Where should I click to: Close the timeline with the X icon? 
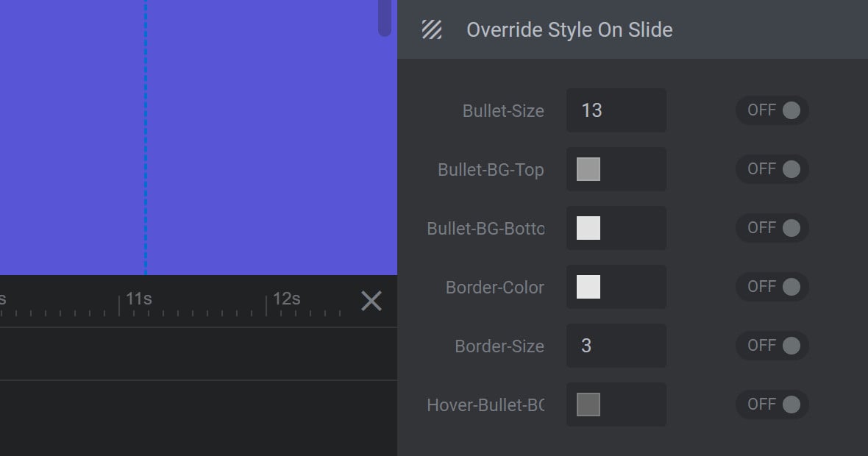(371, 301)
